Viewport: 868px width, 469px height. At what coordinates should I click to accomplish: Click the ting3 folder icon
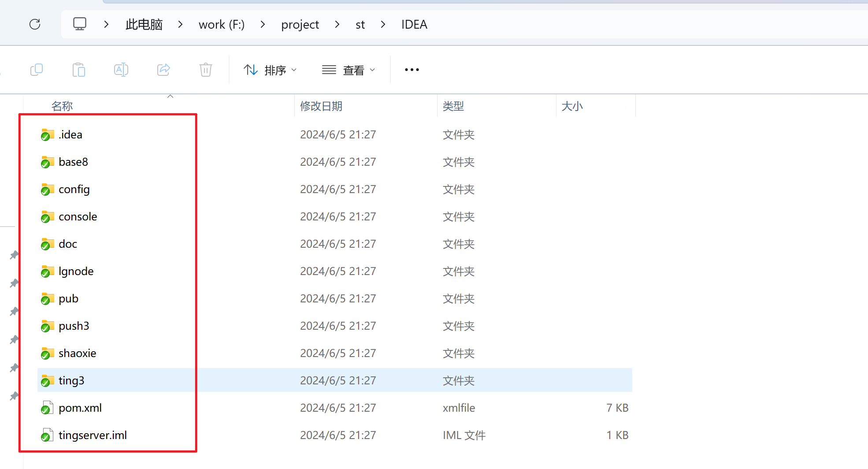pos(47,381)
